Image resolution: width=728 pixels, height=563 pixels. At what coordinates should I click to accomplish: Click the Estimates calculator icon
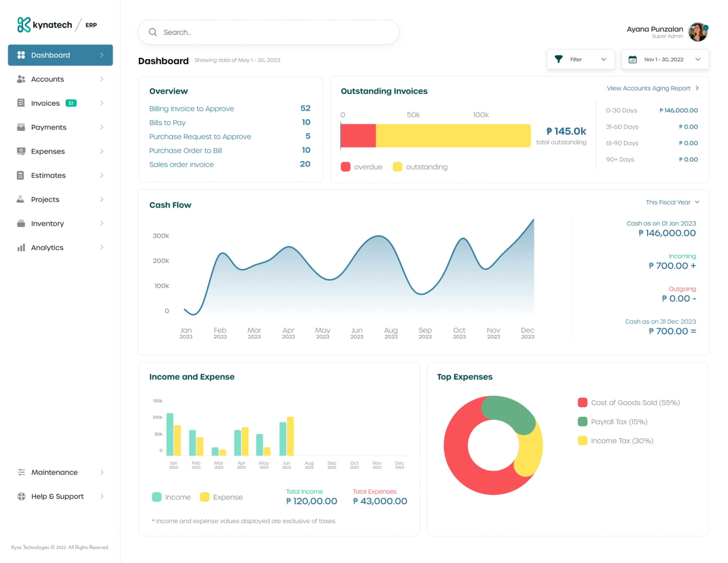tap(20, 175)
